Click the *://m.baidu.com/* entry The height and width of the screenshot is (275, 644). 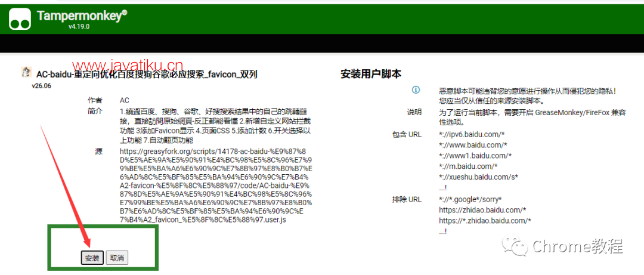tap(468, 166)
